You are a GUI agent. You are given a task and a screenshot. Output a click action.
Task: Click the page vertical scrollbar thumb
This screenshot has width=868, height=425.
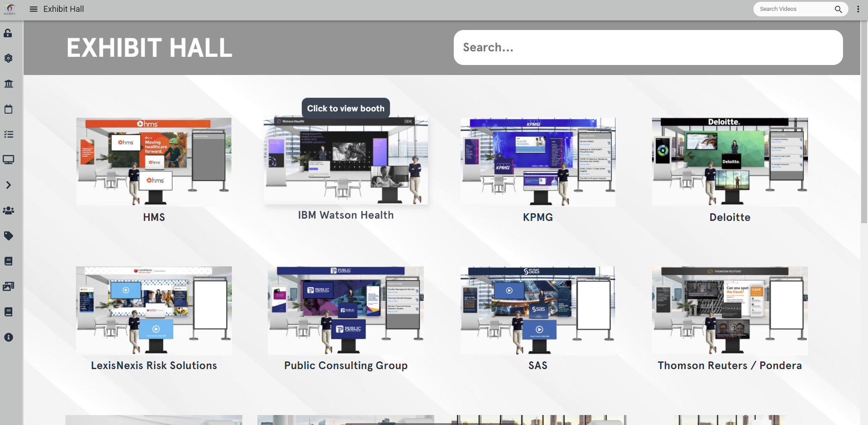(864, 122)
